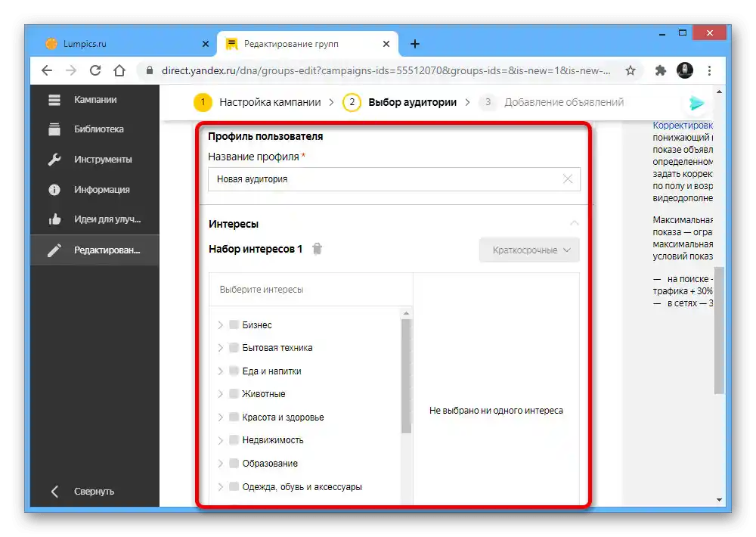This screenshot has height=537, width=756.
Task: Expand the Животные category arrow
Action: point(220,394)
